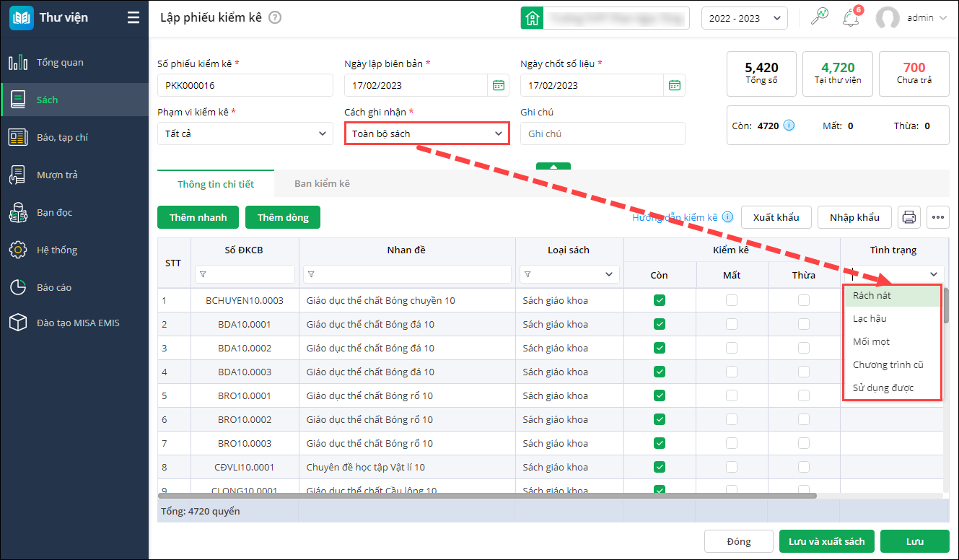Viewport: 959px width, 560px height.
Task: Switch to the Ban kiểm kê tab
Action: (x=322, y=184)
